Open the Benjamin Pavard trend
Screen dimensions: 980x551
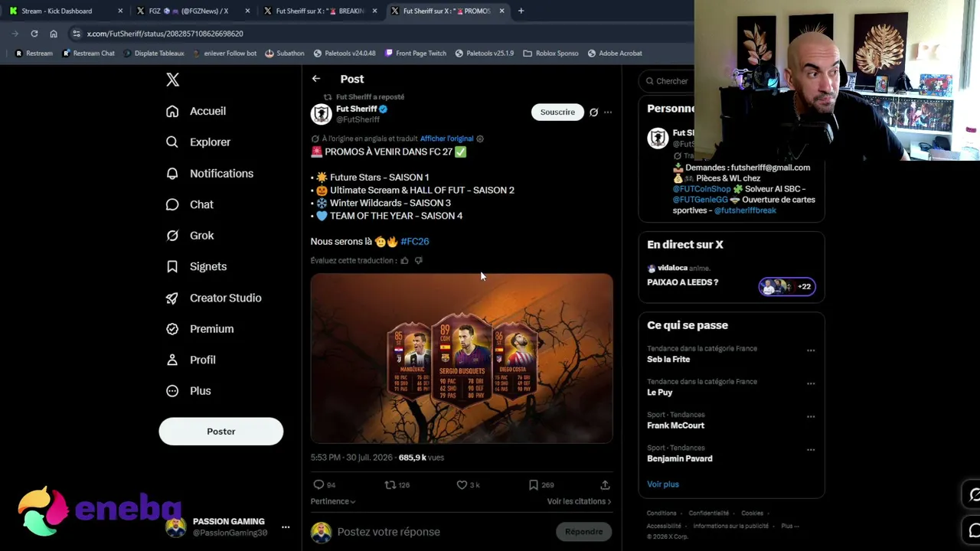click(x=680, y=458)
